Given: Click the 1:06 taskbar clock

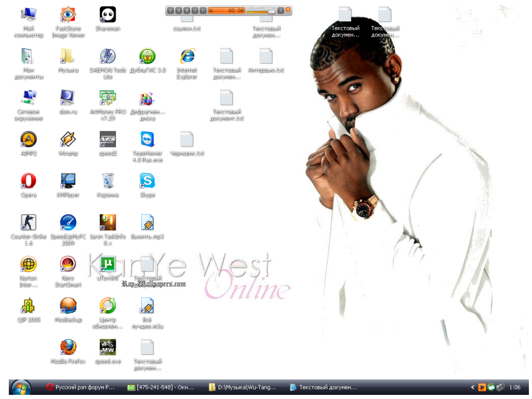Looking at the screenshot, I should (x=515, y=387).
